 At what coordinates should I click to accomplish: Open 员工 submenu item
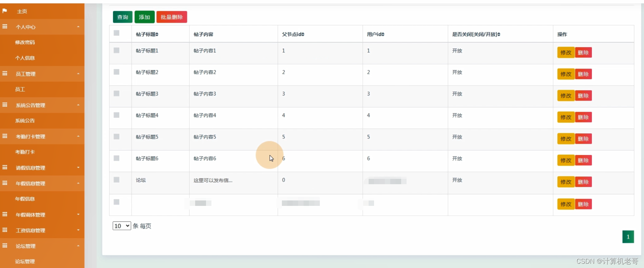coord(20,89)
